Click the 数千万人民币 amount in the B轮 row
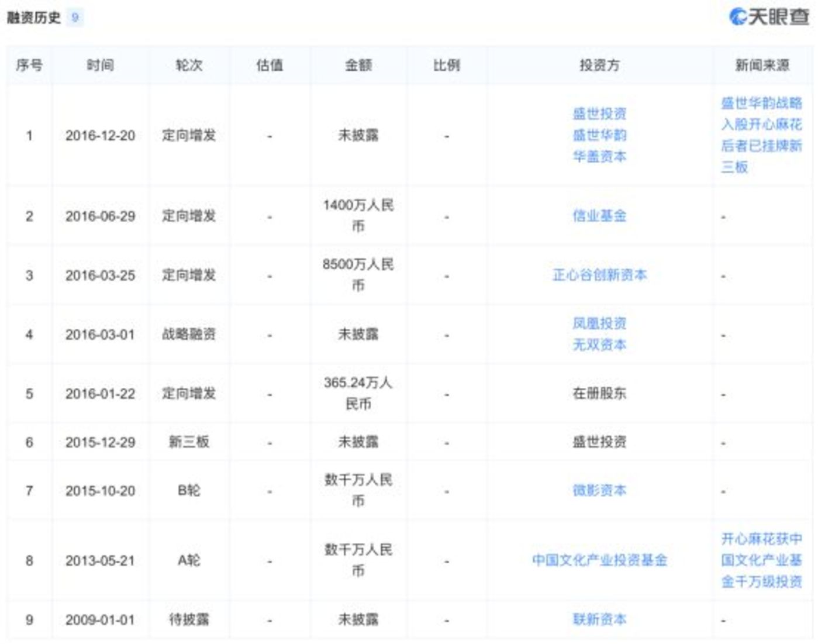Image resolution: width=818 pixels, height=644 pixels. tap(358, 490)
